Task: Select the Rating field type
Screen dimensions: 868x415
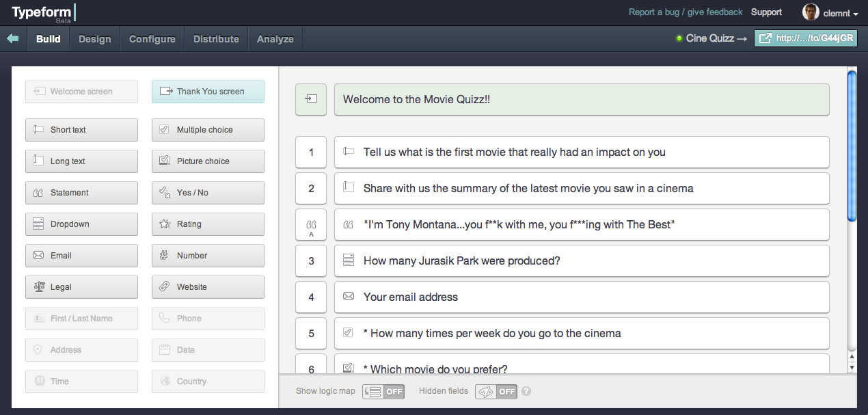Action: (x=208, y=224)
